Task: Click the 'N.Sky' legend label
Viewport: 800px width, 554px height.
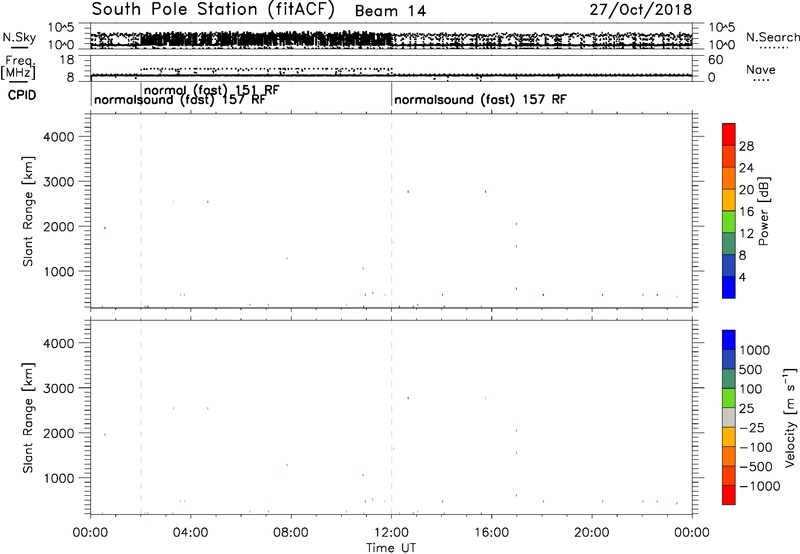Action: (19, 37)
